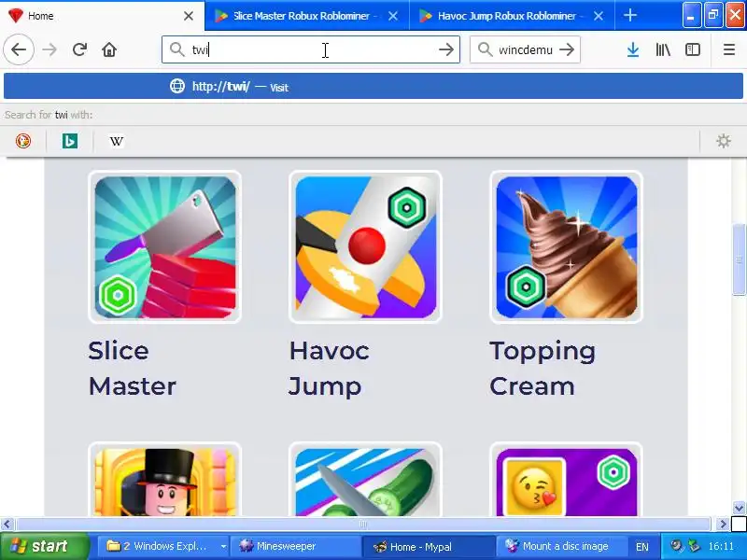Viewport: 747px width, 560px height.
Task: Select the http://twi/ Visit suggestion
Action: 373,86
